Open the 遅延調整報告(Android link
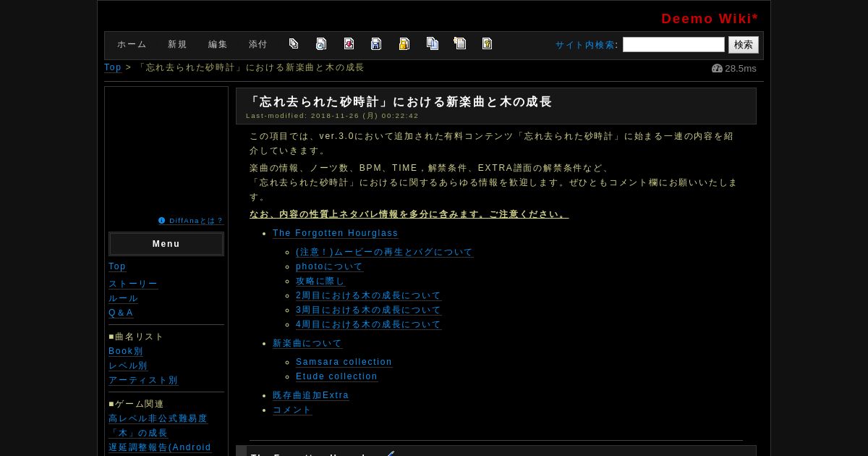 point(160,447)
